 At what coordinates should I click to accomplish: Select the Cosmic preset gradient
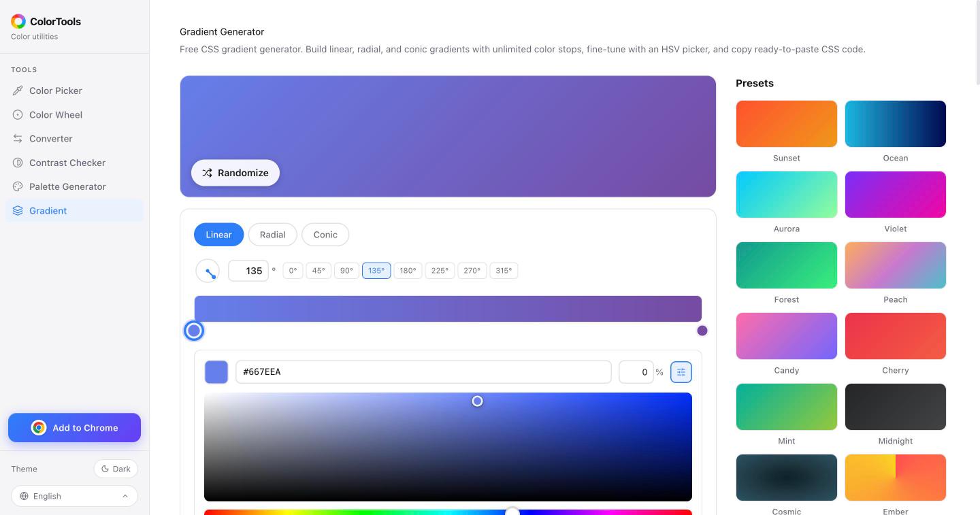[x=787, y=478]
